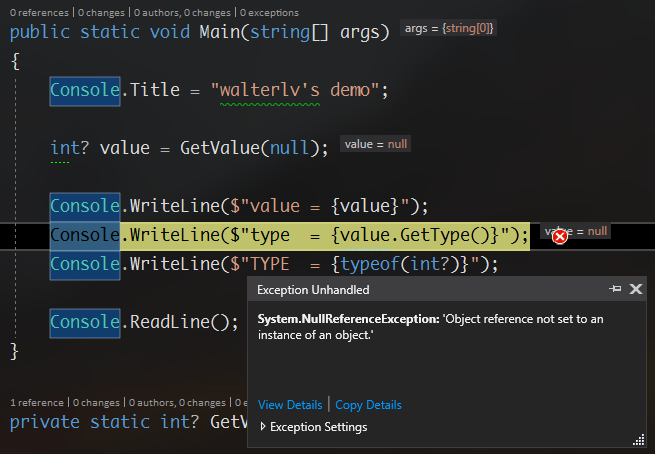Click the "walterlv's demo" string literal
655x454 pixels.
pyautogui.click(x=294, y=90)
